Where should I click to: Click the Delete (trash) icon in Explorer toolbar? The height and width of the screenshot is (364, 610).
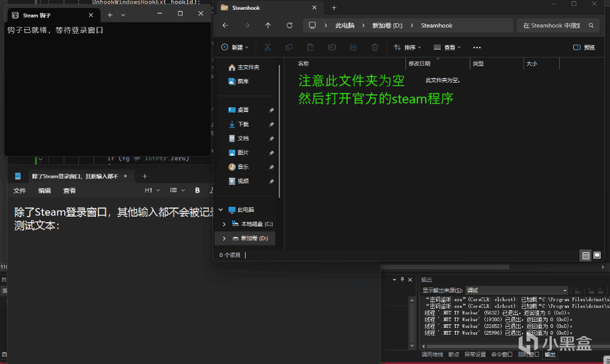(x=374, y=47)
